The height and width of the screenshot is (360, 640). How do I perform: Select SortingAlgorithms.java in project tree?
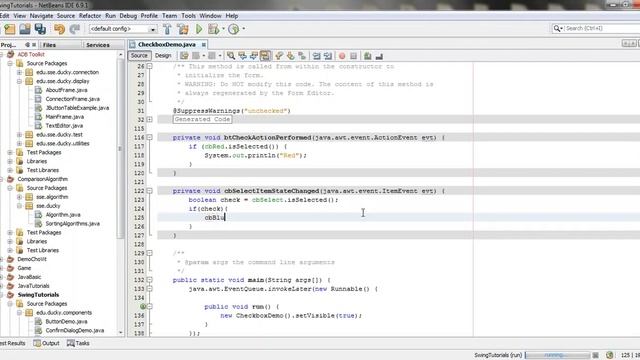coord(73,224)
